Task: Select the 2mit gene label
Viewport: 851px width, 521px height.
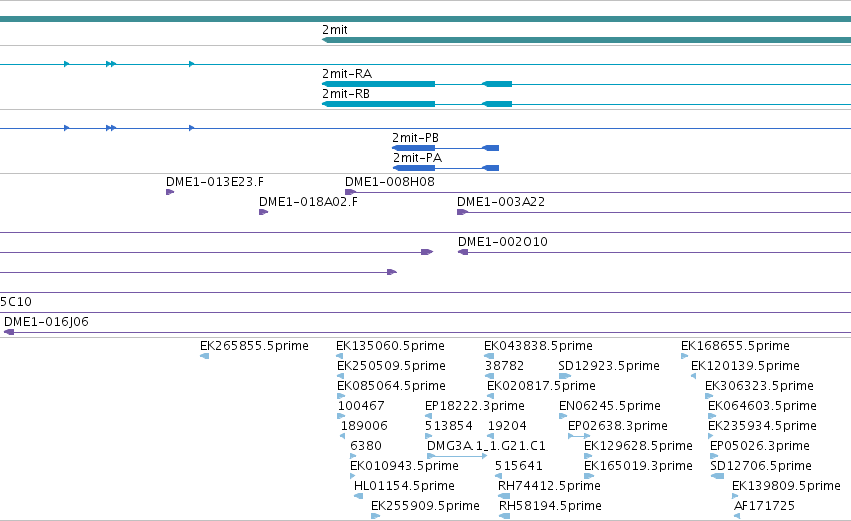Action: (334, 30)
